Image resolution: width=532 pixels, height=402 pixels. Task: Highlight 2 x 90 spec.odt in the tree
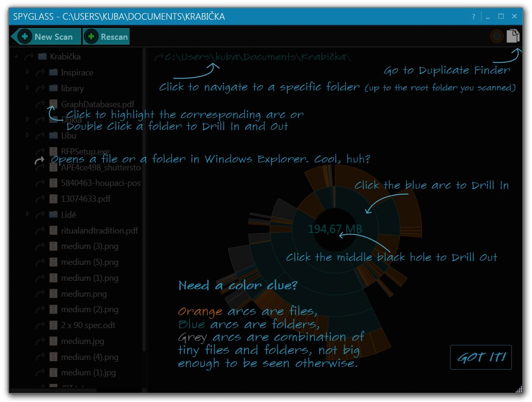[x=88, y=325]
